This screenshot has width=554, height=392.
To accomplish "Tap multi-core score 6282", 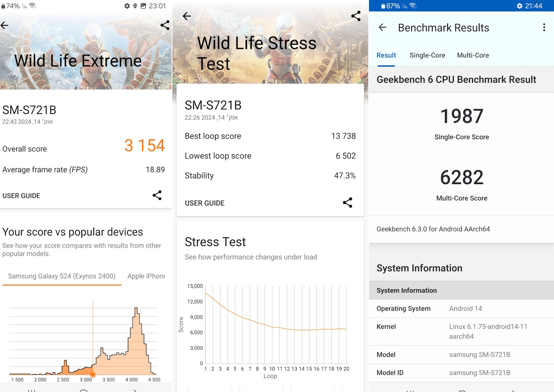I will click(x=462, y=177).
